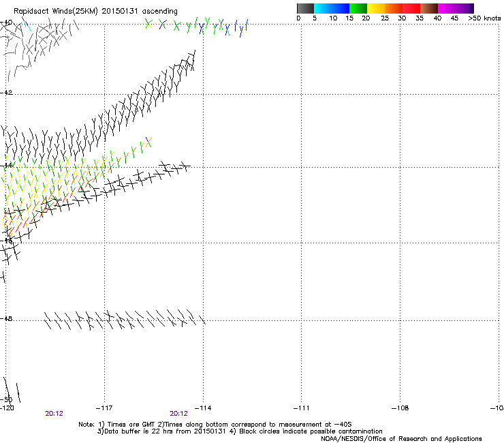Viewport: 504px width, 443px height.
Task: Click the '-111' longitude axis label
Action: [x=302, y=408]
